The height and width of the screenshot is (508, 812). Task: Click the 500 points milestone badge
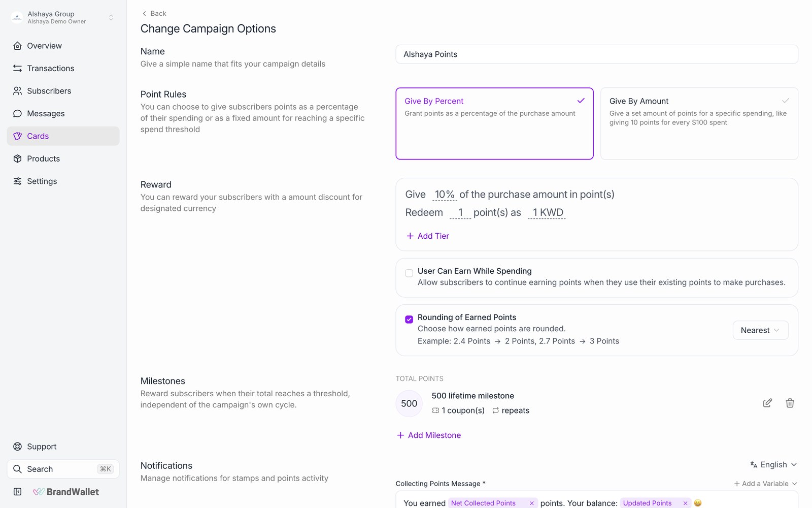(409, 403)
